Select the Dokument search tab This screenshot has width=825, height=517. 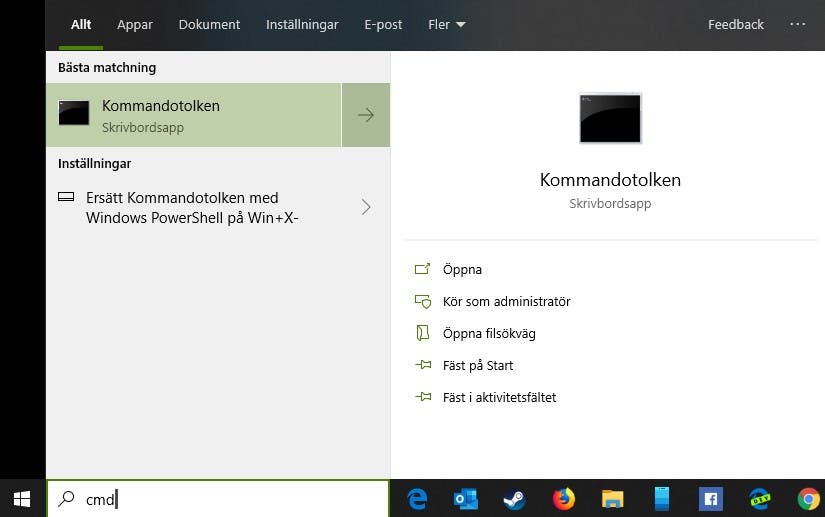(209, 25)
